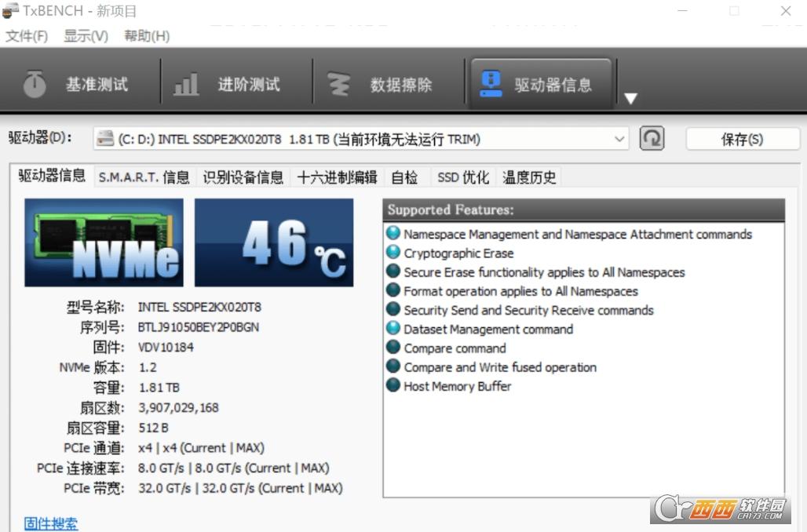Open the drive selection dropdown

[x=361, y=139]
